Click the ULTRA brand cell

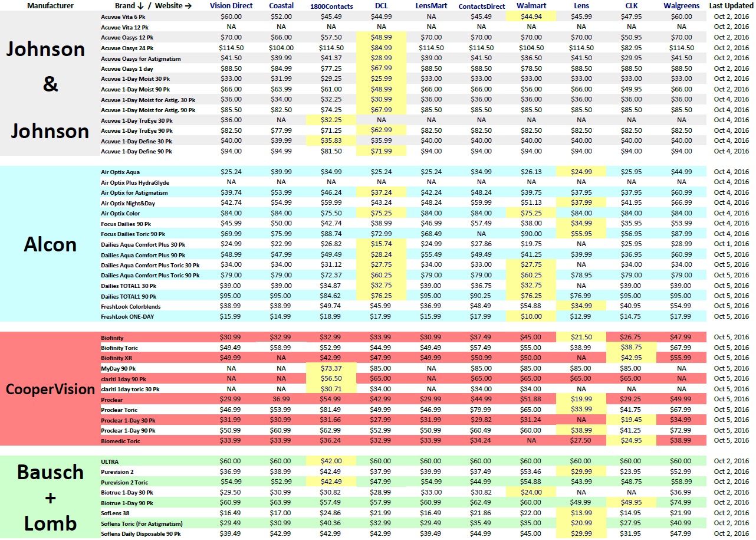tap(109, 462)
